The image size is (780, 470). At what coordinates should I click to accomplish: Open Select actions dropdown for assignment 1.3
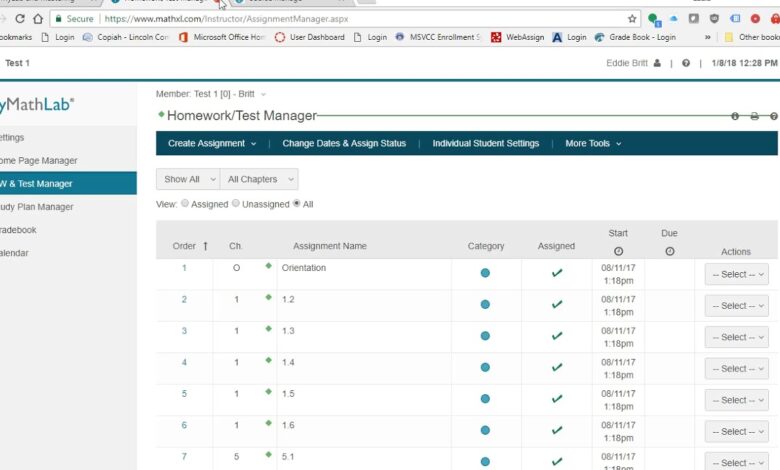(737, 337)
